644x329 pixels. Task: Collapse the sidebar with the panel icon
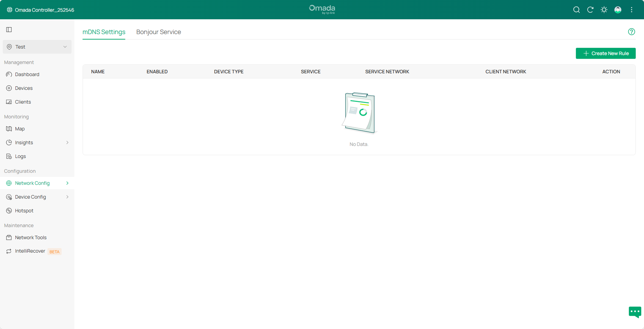click(x=9, y=30)
